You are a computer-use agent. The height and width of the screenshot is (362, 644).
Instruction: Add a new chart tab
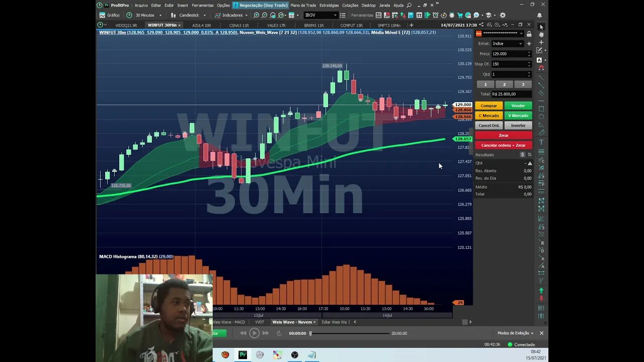411,25
